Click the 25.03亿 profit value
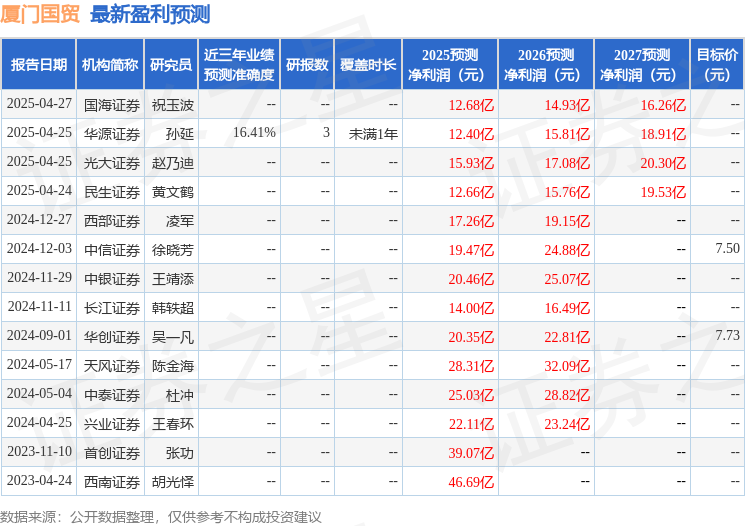 [471, 395]
